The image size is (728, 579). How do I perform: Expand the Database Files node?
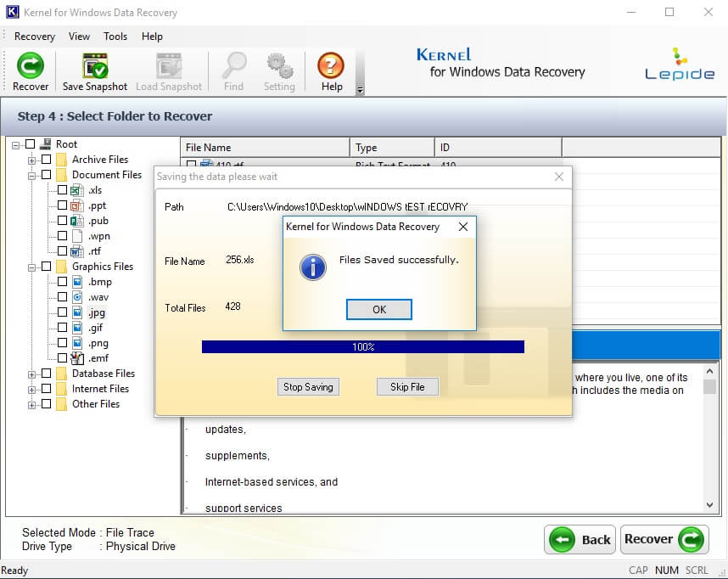(x=31, y=374)
